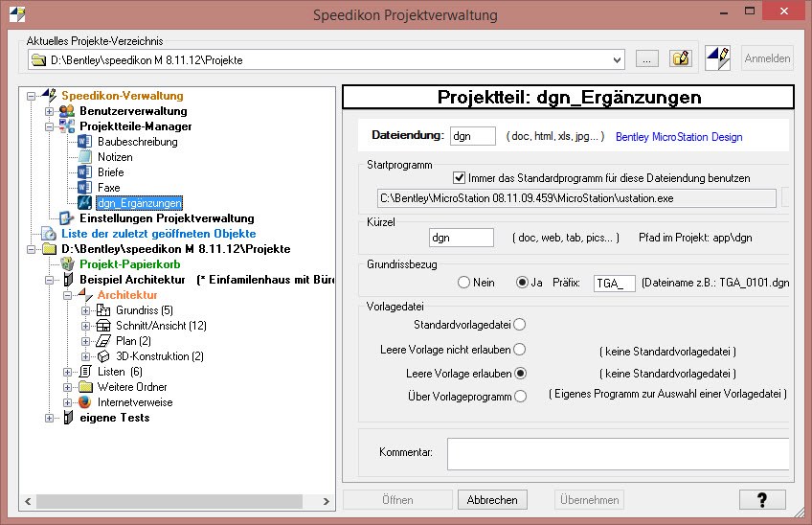Click the tree scrollbar right arrow
The image size is (812, 525).
pyautogui.click(x=326, y=501)
